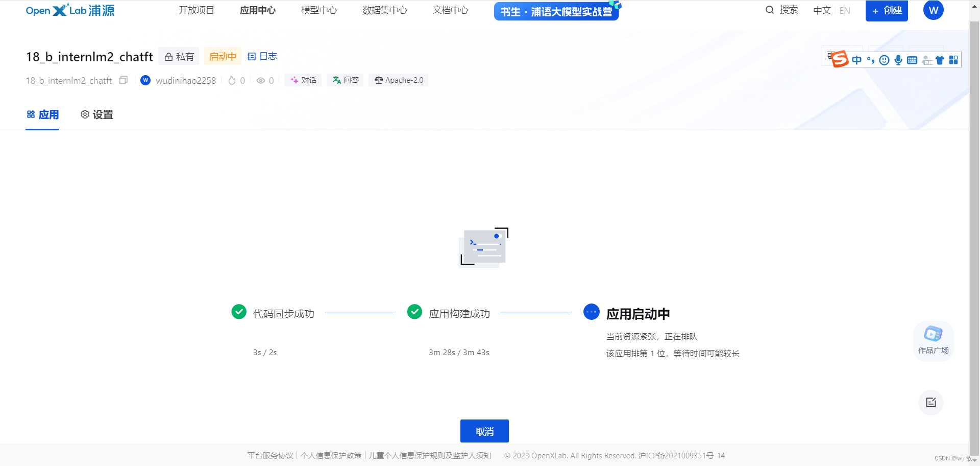Image resolution: width=980 pixels, height=466 pixels.
Task: Select the 对话 tag
Action: pos(303,80)
